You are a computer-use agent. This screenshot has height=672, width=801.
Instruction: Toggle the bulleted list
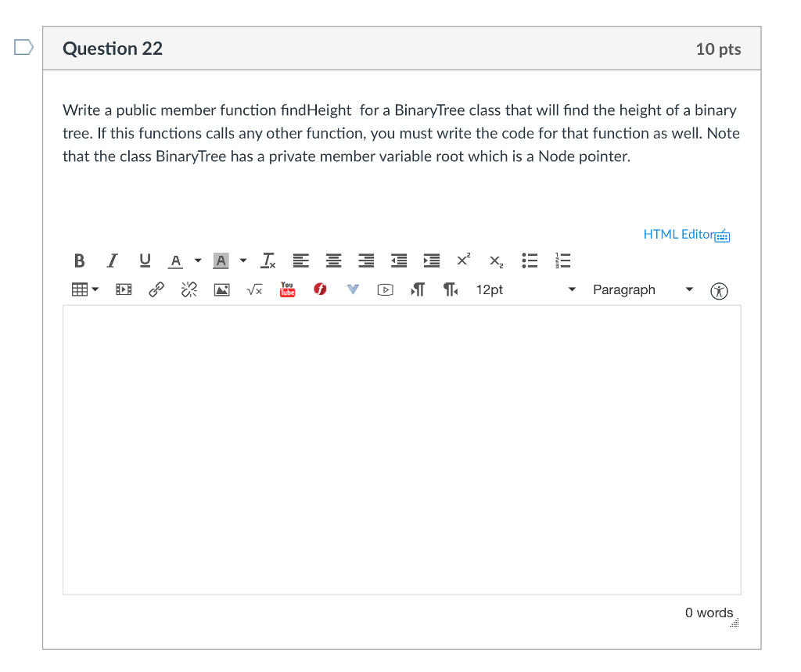tap(530, 261)
